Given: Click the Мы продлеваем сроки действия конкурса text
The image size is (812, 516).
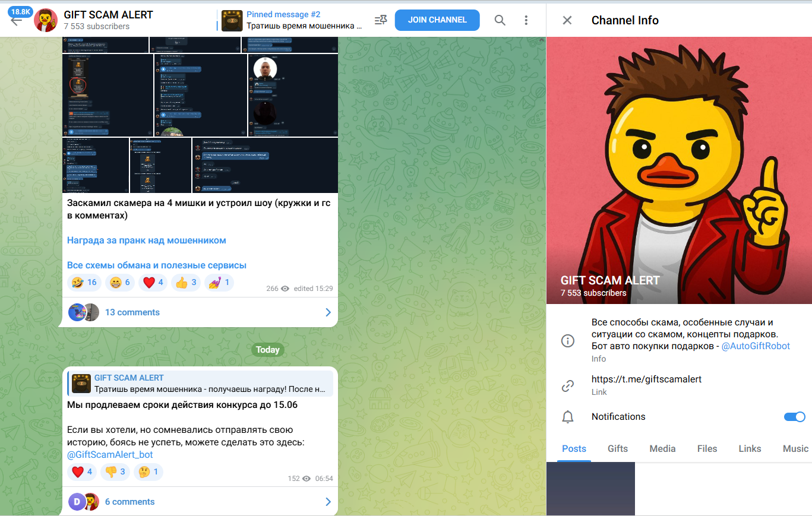Looking at the screenshot, I should click(x=182, y=405).
